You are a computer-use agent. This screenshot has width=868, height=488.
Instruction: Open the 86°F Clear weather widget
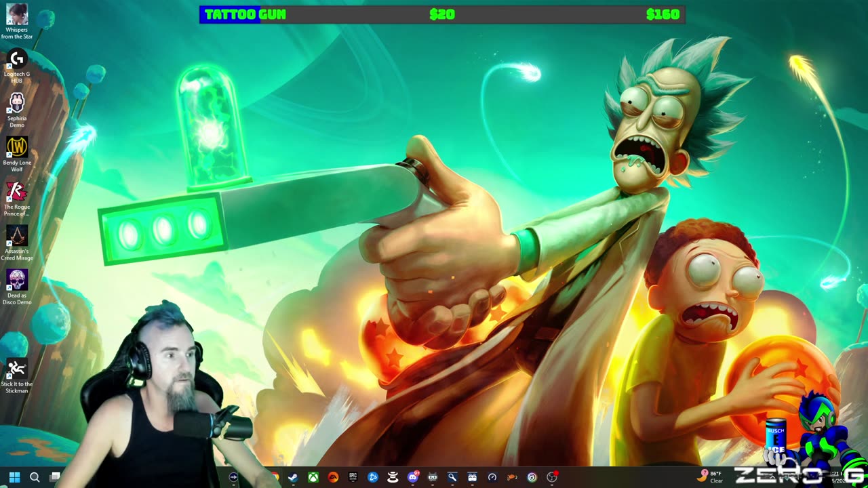click(711, 477)
